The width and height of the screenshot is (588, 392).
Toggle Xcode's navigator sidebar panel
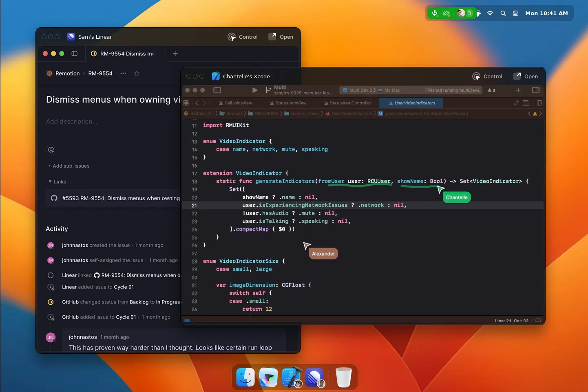point(217,90)
